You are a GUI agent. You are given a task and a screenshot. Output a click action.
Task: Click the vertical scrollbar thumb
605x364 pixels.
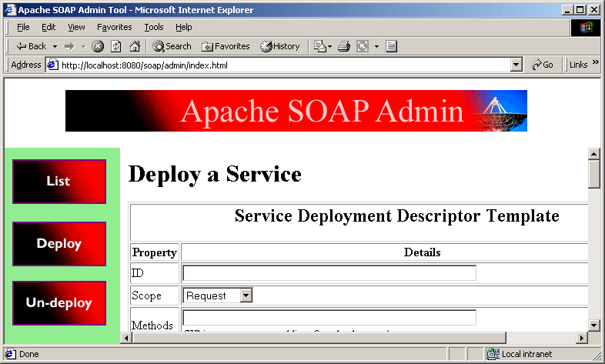593,175
